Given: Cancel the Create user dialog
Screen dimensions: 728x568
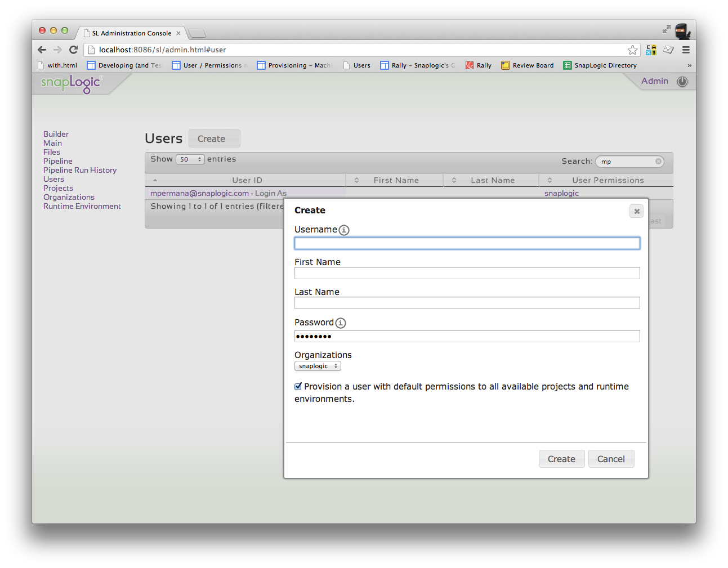Looking at the screenshot, I should click(x=611, y=459).
